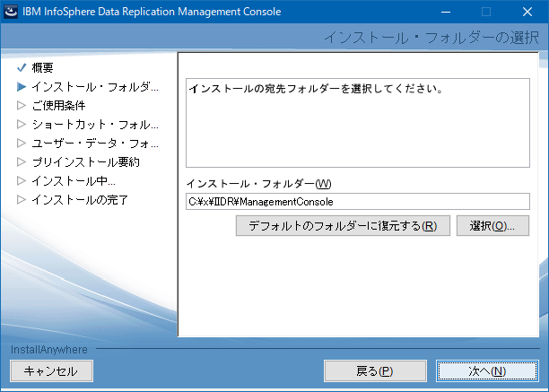
Task: Click the checkmark icon beside 概要
Action: pyautogui.click(x=22, y=67)
